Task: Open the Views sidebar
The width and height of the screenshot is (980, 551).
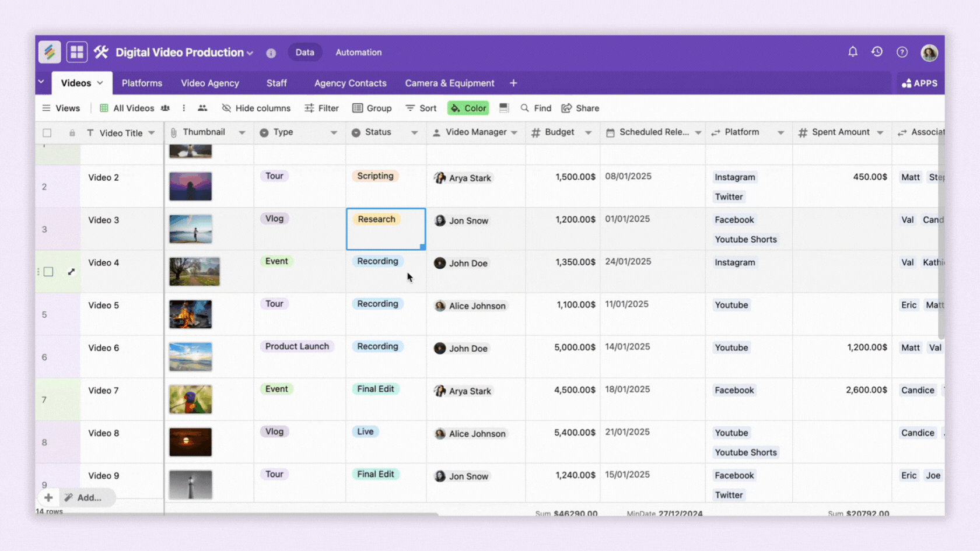Action: click(61, 108)
